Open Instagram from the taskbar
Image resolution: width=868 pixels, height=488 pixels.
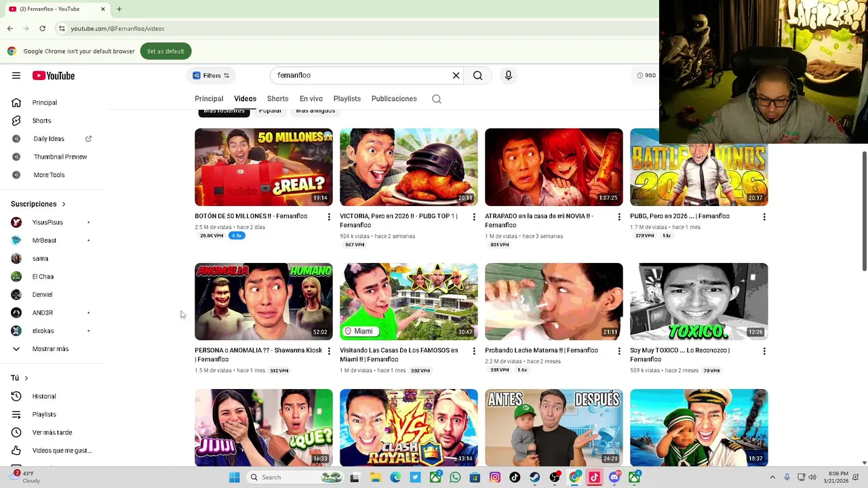pyautogui.click(x=495, y=477)
